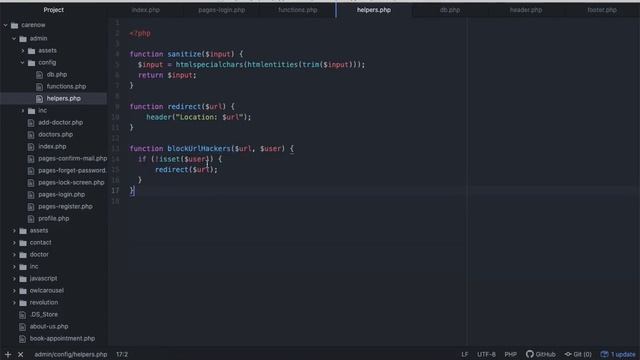This screenshot has height=360, width=640.
Task: Switch to the pages-login.php tab
Action: pos(222,10)
